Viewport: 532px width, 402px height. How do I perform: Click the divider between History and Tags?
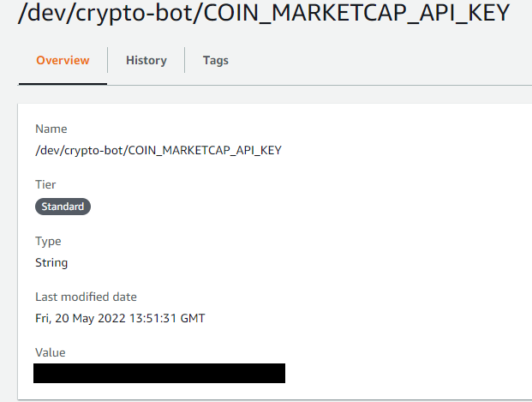point(185,60)
